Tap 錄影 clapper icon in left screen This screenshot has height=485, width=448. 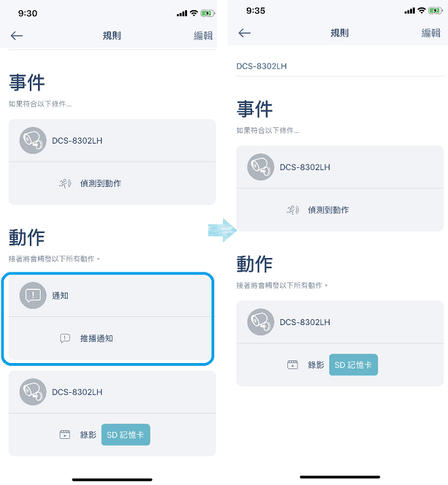click(64, 435)
